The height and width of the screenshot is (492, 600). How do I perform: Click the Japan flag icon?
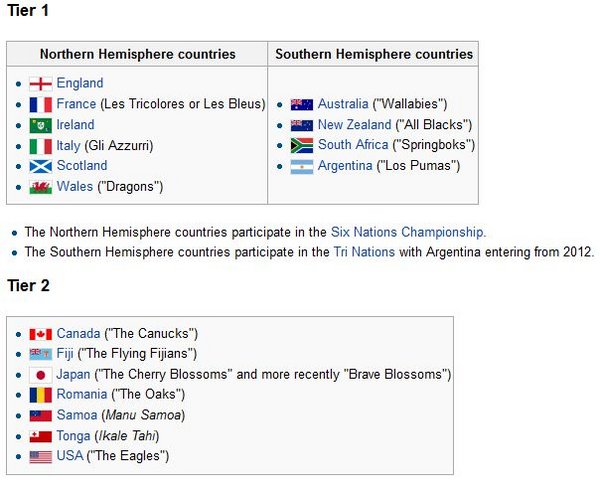click(41, 375)
